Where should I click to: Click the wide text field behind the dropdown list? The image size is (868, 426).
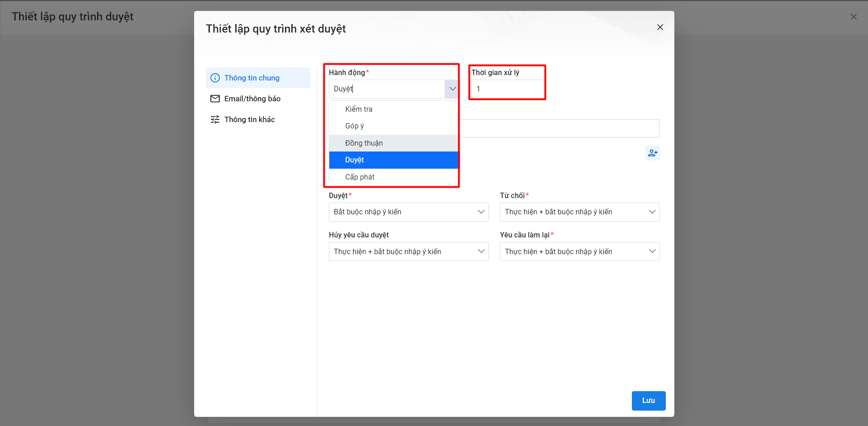point(560,128)
